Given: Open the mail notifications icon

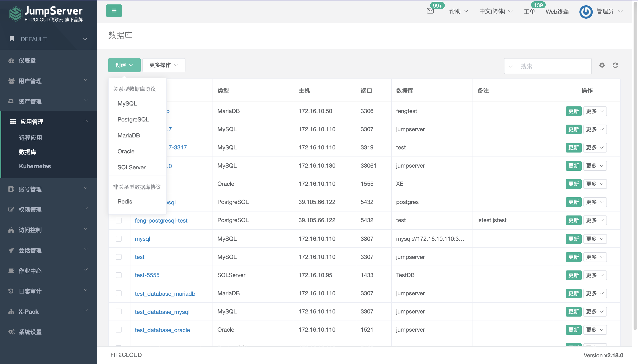Looking at the screenshot, I should [430, 11].
